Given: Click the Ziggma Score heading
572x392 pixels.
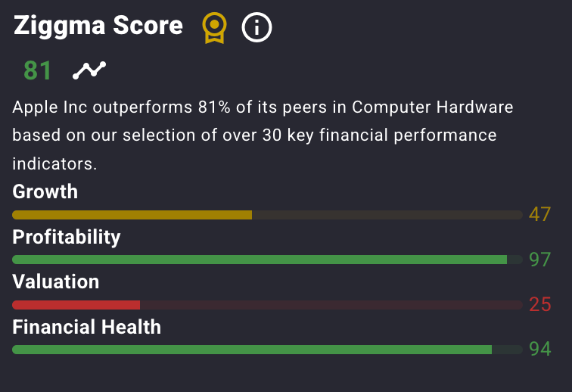Looking at the screenshot, I should pos(98,26).
